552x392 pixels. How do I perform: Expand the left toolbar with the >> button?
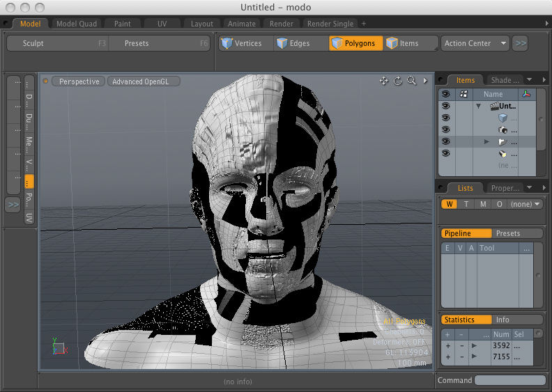pyautogui.click(x=13, y=205)
